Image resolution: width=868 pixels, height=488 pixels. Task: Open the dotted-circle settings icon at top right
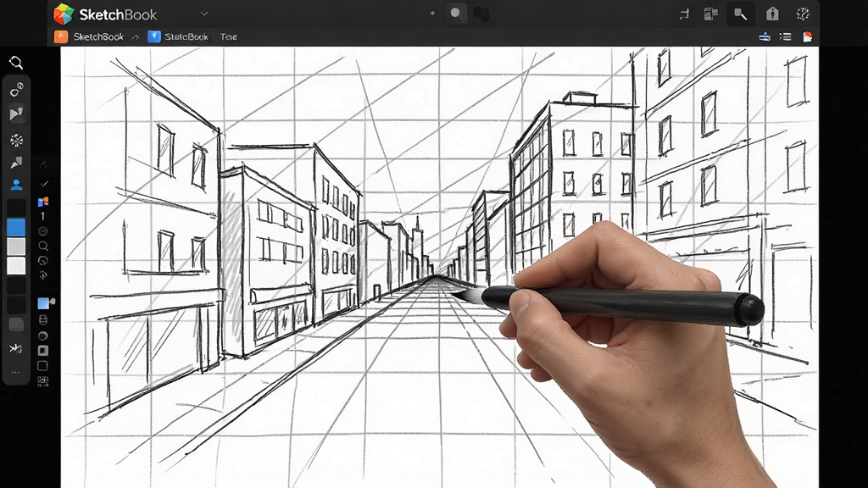[x=803, y=14]
